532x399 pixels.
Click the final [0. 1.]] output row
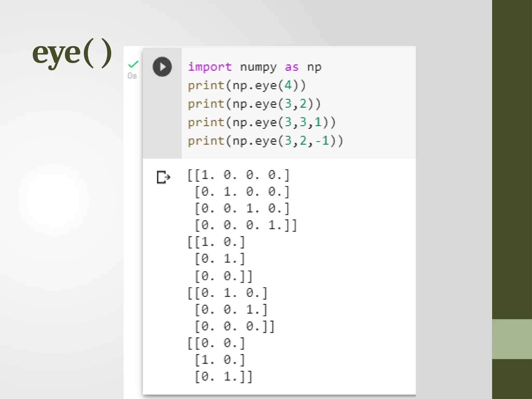[x=223, y=376]
